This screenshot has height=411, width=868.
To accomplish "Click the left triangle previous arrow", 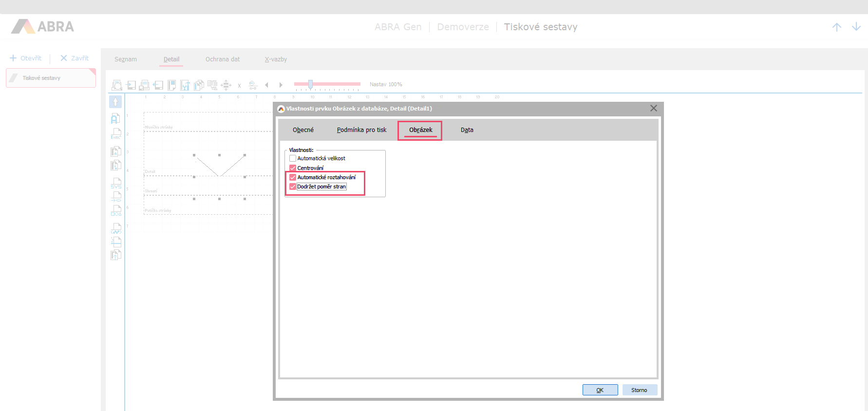I will pyautogui.click(x=266, y=85).
